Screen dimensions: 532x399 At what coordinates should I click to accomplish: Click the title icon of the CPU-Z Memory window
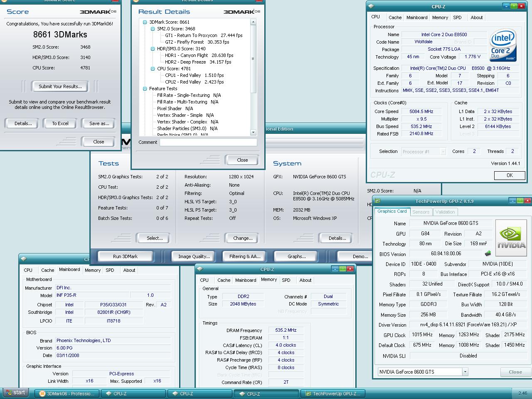pos(200,269)
